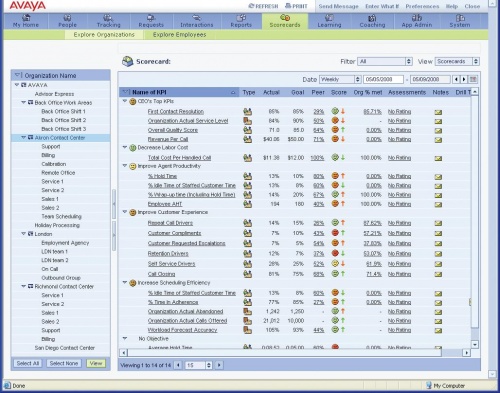Screen dimensions: 500x393
Task: Open the App Admin tab
Action: [417, 21]
